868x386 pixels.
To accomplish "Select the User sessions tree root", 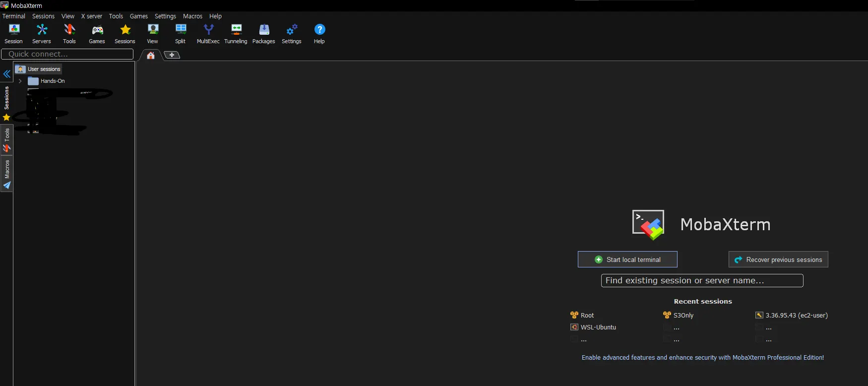I will click(39, 69).
